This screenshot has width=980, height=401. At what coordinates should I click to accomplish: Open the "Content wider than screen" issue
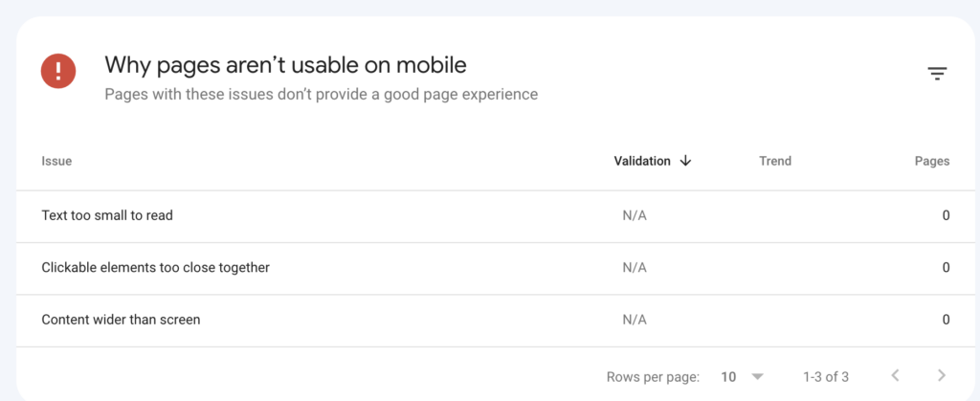pyautogui.click(x=121, y=320)
